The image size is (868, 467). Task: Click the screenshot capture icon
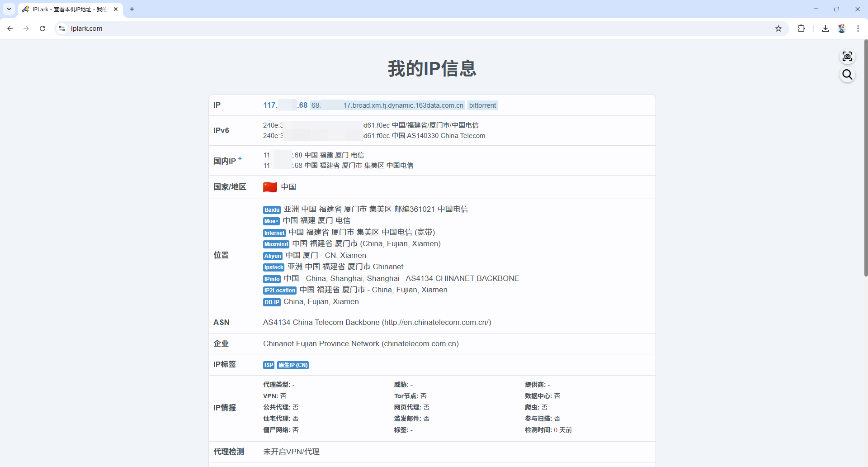tap(847, 57)
